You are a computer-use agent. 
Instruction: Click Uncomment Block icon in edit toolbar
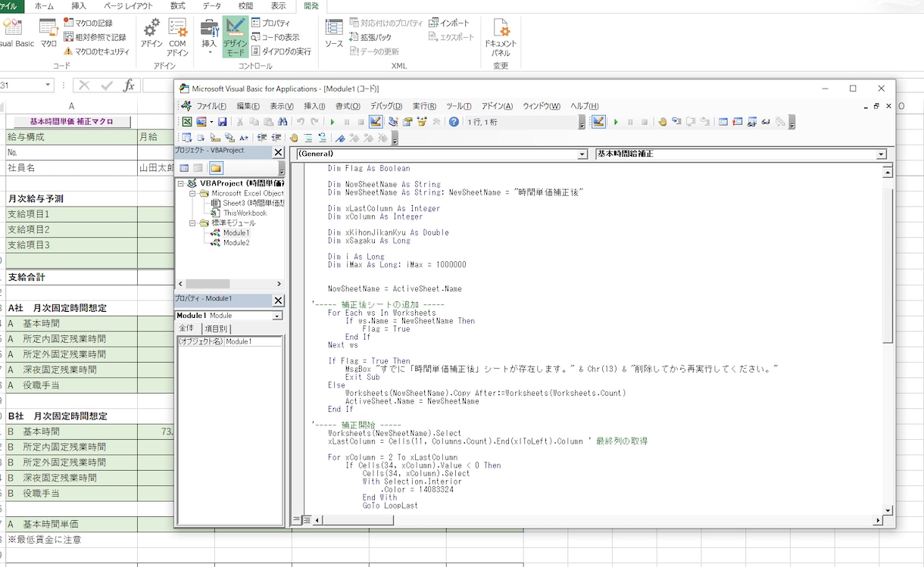click(322, 138)
